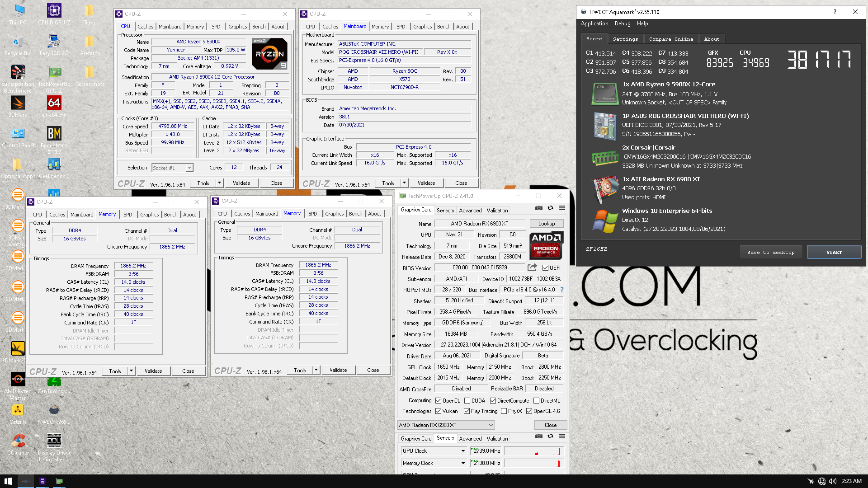This screenshot has height=488, width=868.
Task: Open the This PC desktop icon
Action: pyautogui.click(x=18, y=14)
